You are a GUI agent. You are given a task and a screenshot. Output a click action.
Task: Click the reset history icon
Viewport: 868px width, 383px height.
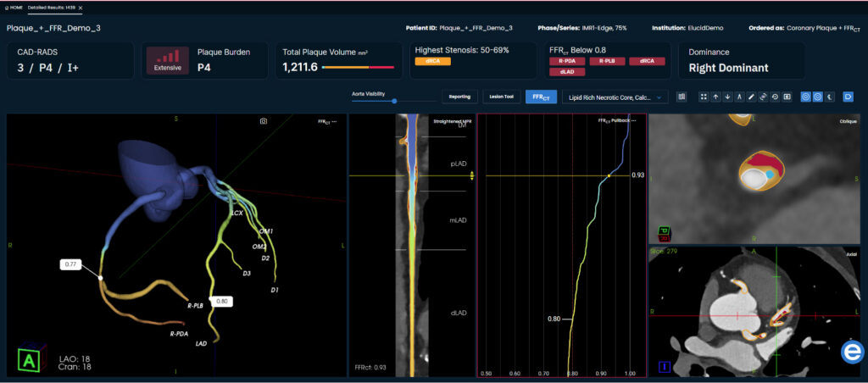775,97
